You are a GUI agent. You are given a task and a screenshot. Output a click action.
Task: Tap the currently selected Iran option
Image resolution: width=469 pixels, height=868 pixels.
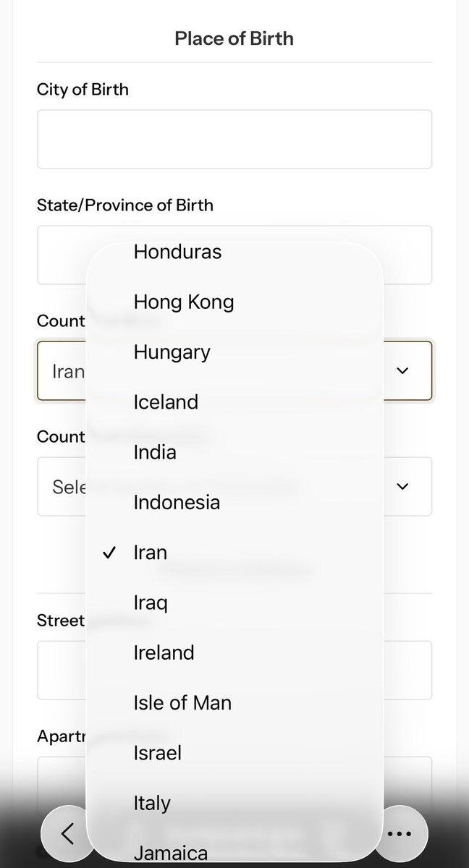(x=150, y=552)
